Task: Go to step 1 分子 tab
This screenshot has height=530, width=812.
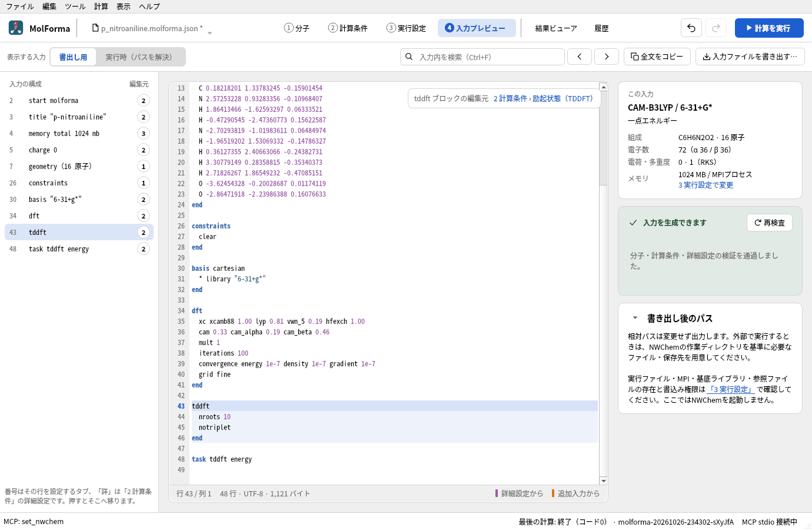Action: click(297, 28)
